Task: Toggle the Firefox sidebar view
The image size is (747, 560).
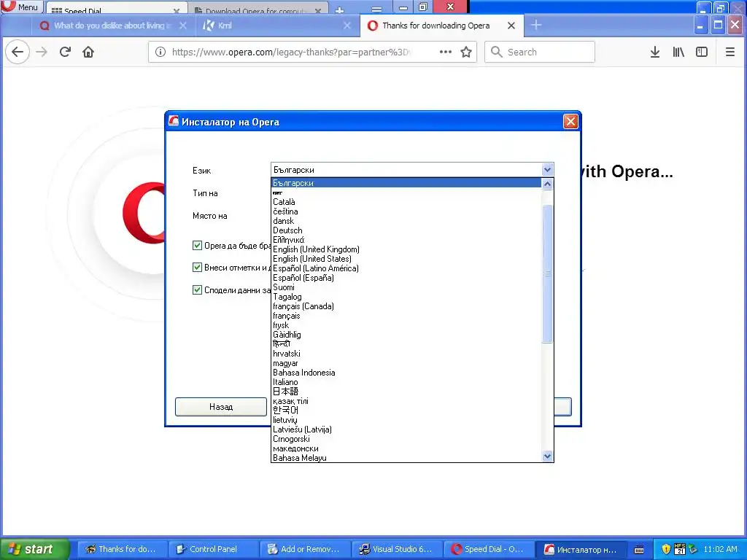Action: click(702, 52)
